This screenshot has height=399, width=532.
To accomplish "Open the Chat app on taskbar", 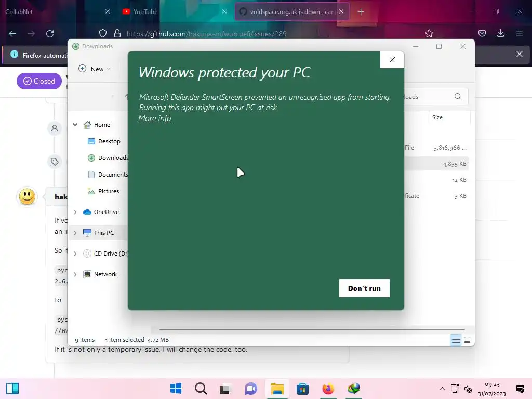I will tap(251, 389).
